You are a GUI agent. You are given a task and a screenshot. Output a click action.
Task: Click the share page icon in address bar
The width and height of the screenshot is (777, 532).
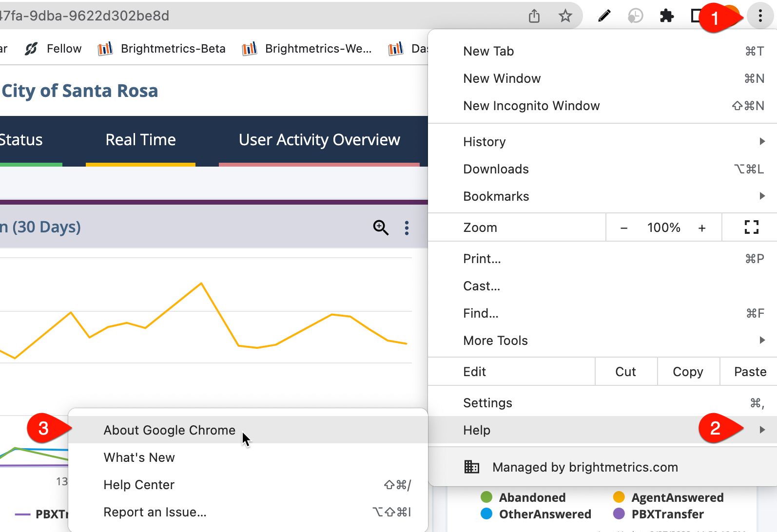point(534,16)
